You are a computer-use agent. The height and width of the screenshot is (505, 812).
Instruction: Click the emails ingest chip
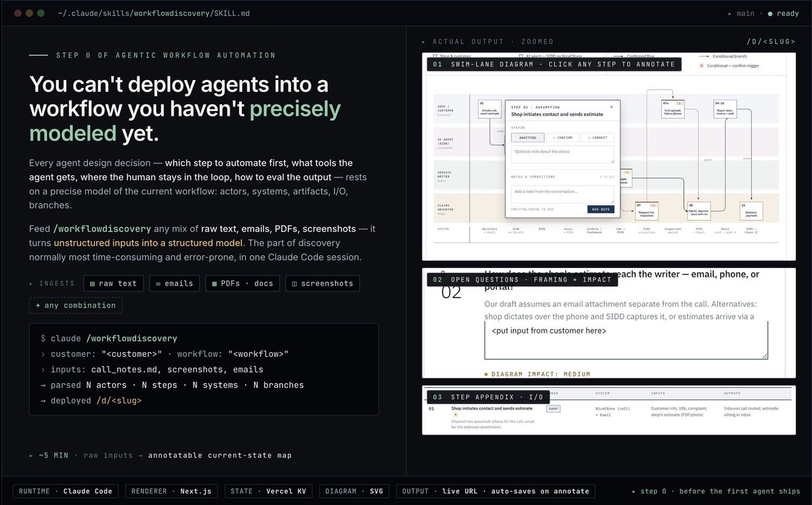pos(175,284)
